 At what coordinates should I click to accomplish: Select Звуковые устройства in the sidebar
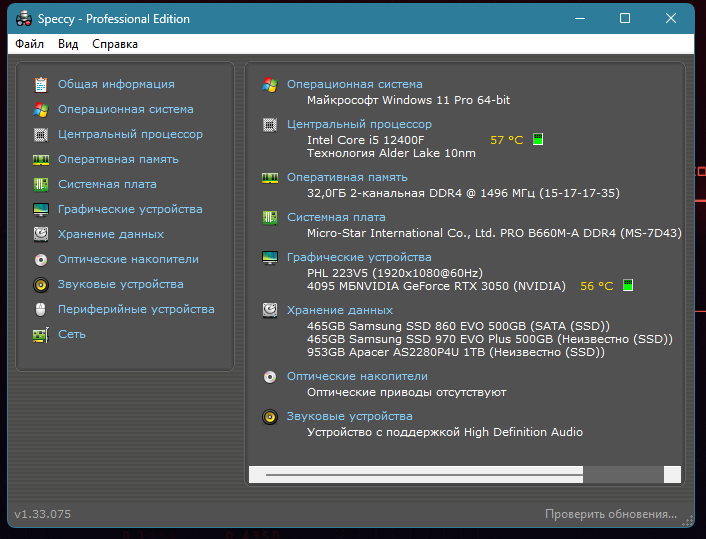coord(121,284)
